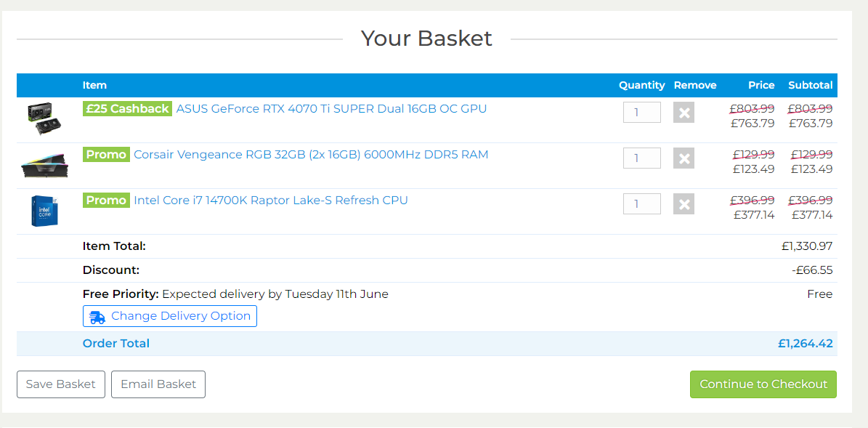Remove Intel Core i7 14700K from basket
Screen dimensions: 868x428
[684, 204]
